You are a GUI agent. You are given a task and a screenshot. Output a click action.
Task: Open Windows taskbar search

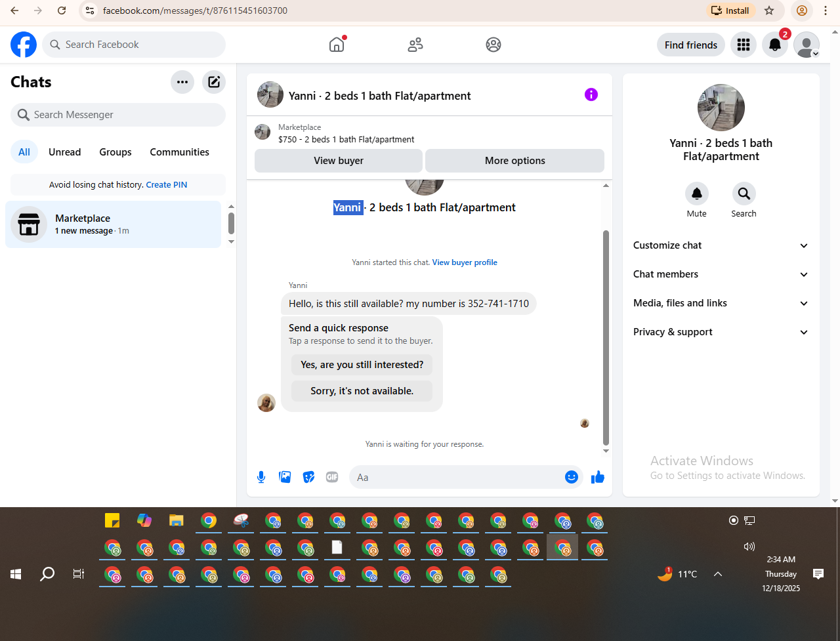pyautogui.click(x=47, y=574)
